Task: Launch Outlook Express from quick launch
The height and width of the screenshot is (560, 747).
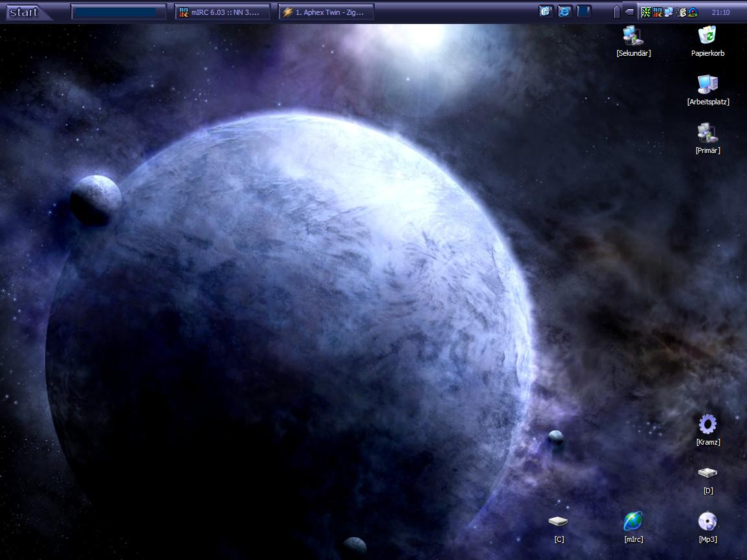Action: pos(546,12)
